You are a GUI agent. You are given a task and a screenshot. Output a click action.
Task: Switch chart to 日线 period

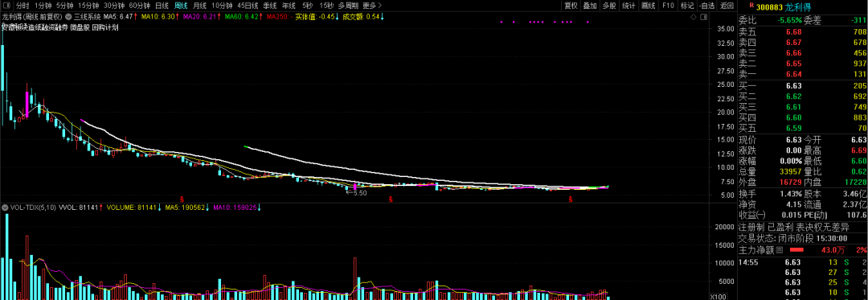(162, 6)
